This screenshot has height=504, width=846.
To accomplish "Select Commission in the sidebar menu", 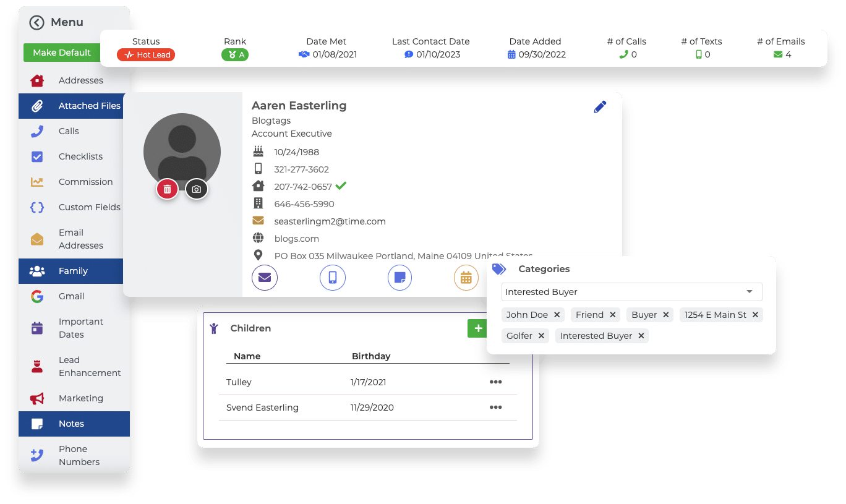I will click(85, 182).
